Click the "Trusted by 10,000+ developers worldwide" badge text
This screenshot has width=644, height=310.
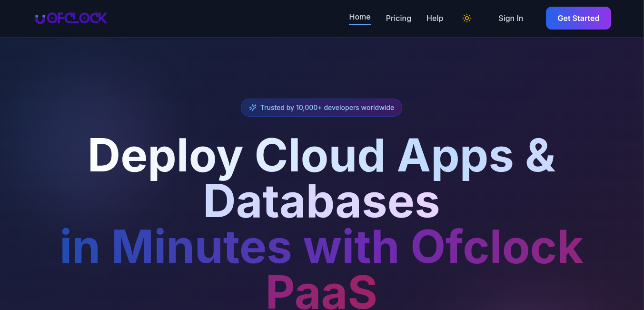click(327, 108)
